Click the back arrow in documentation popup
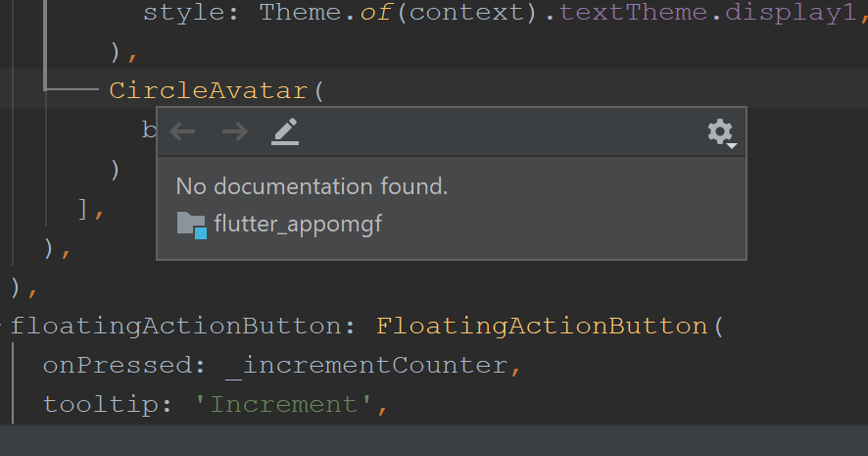The width and height of the screenshot is (868, 456). [183, 131]
